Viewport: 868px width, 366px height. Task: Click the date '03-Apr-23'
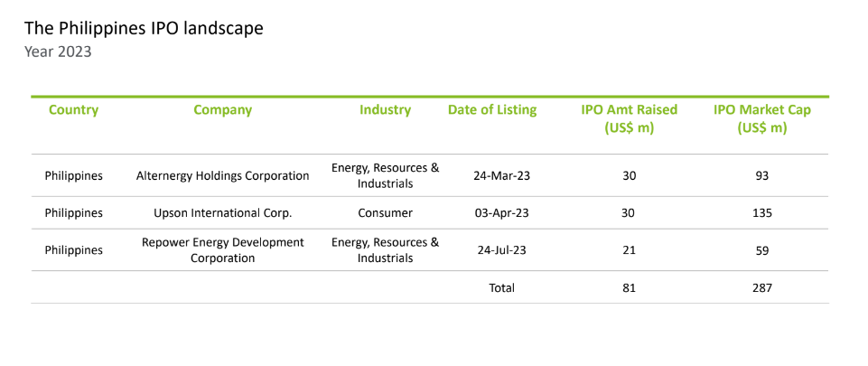(502, 213)
